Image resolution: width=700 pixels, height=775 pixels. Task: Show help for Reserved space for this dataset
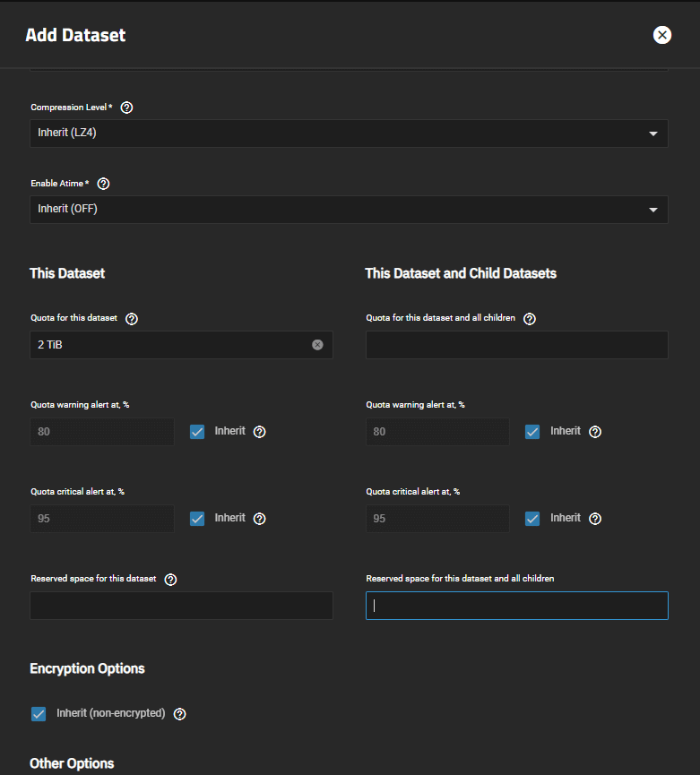coord(170,580)
